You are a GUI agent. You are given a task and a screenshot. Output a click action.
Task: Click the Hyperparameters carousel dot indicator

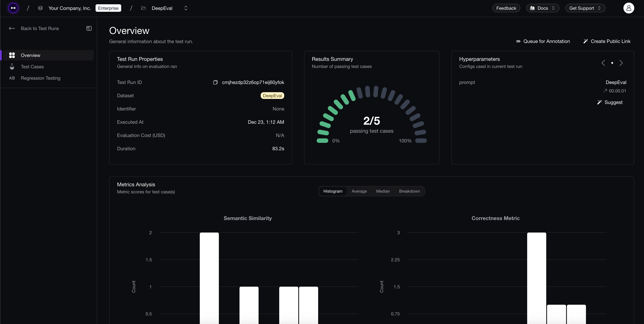[x=612, y=63]
